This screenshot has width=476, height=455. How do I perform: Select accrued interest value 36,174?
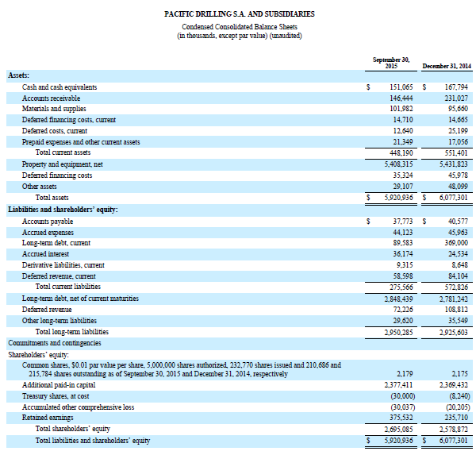coord(403,254)
